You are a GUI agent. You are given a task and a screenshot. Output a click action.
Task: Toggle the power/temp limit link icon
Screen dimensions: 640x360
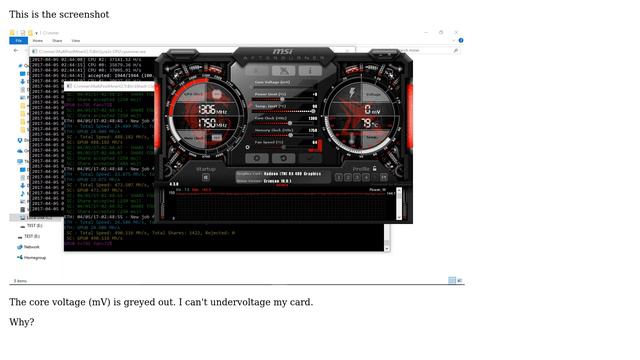pos(249,105)
